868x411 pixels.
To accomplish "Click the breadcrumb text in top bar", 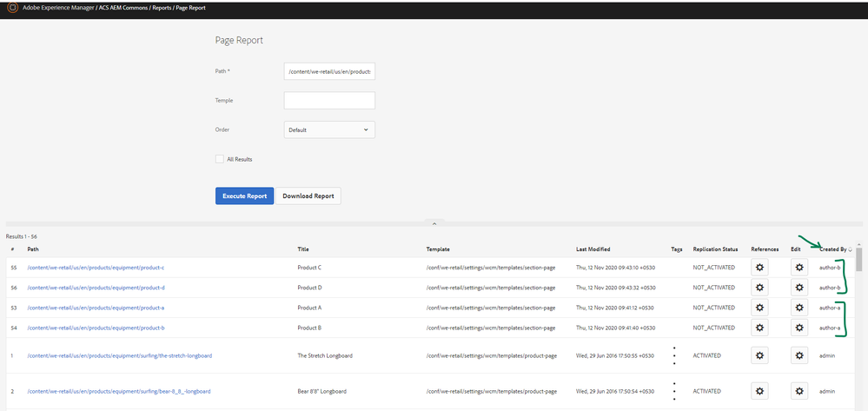I will 114,8.
